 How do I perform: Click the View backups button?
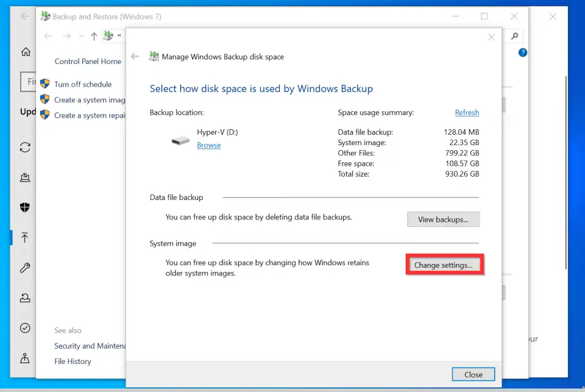coord(443,219)
